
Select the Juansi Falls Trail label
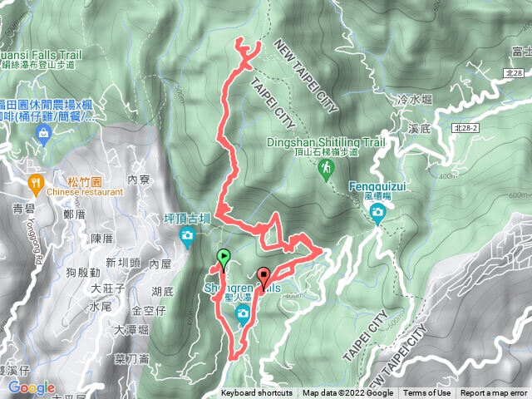click(x=41, y=59)
